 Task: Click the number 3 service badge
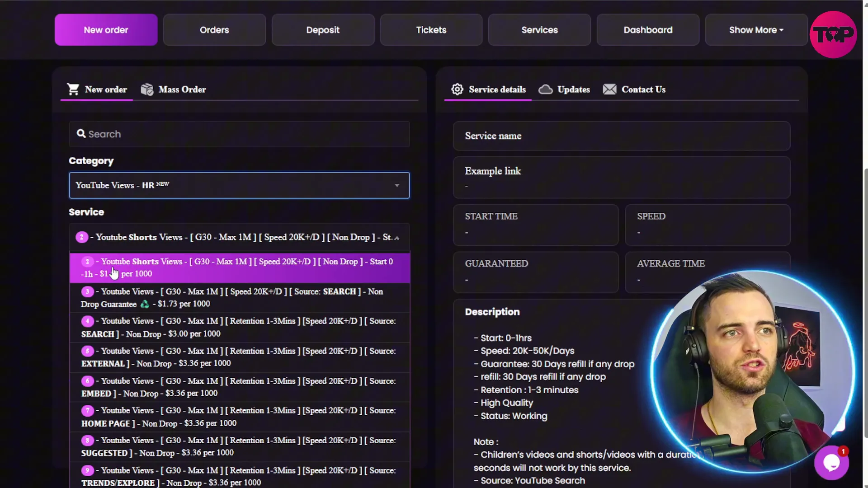pos(87,291)
